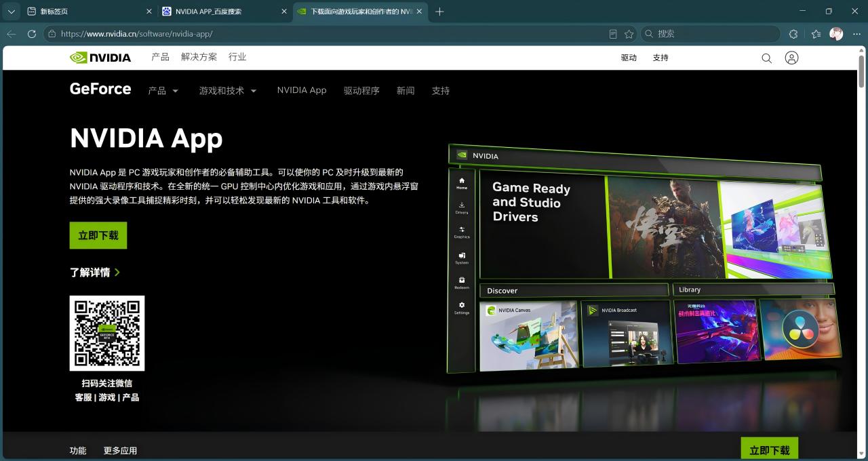Click the browser 搜索 search box

pyautogui.click(x=710, y=34)
